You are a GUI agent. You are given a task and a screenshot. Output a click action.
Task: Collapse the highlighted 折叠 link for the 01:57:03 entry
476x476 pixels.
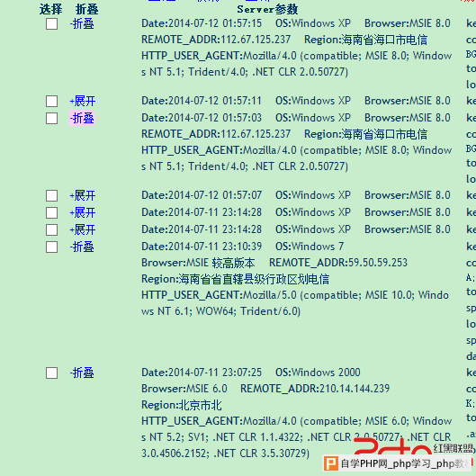click(x=82, y=118)
